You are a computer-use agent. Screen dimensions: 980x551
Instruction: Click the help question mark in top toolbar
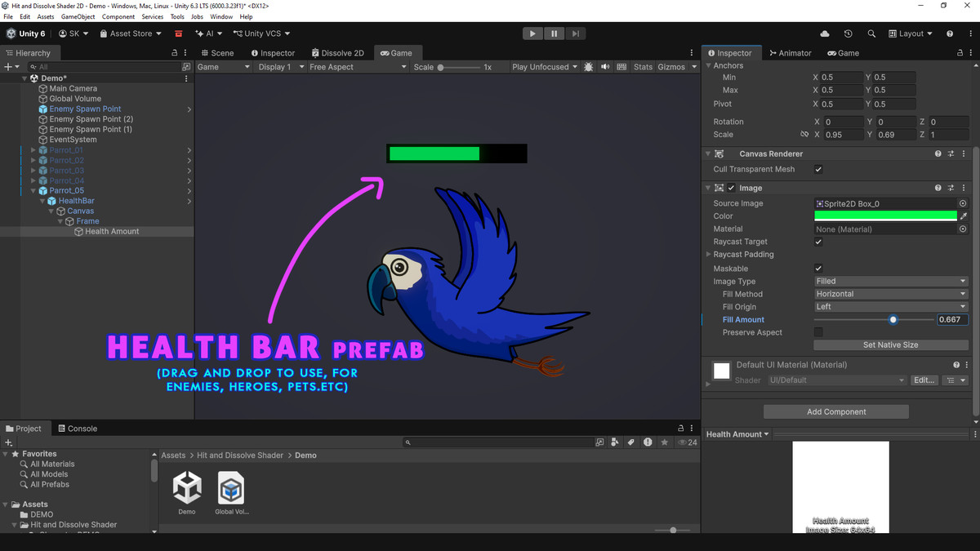(950, 33)
